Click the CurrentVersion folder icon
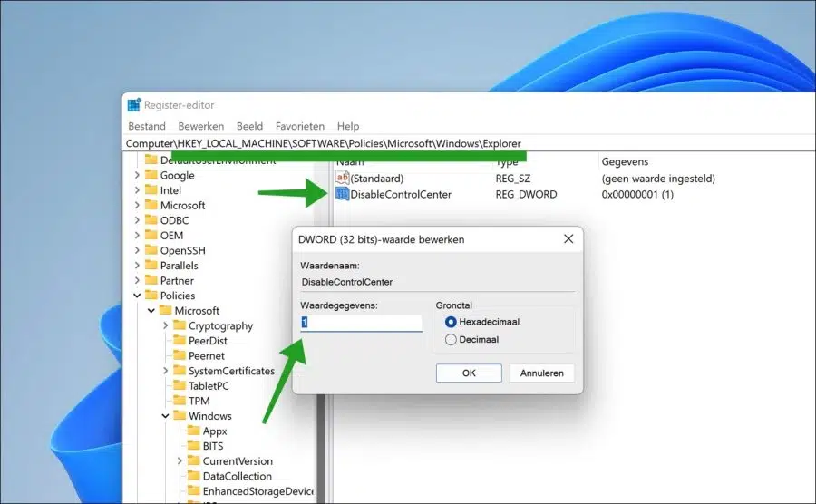The image size is (816, 504). [194, 460]
